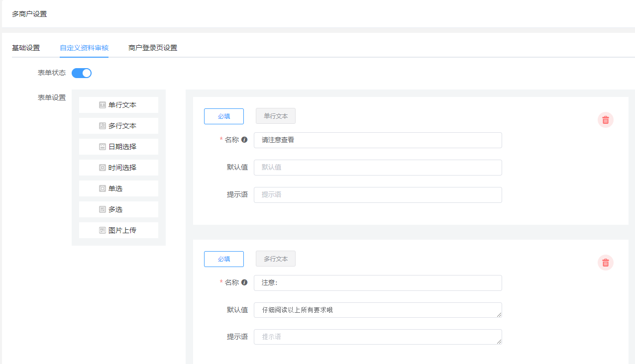Add a 图片上传 component
This screenshot has width=635, height=364.
118,230
